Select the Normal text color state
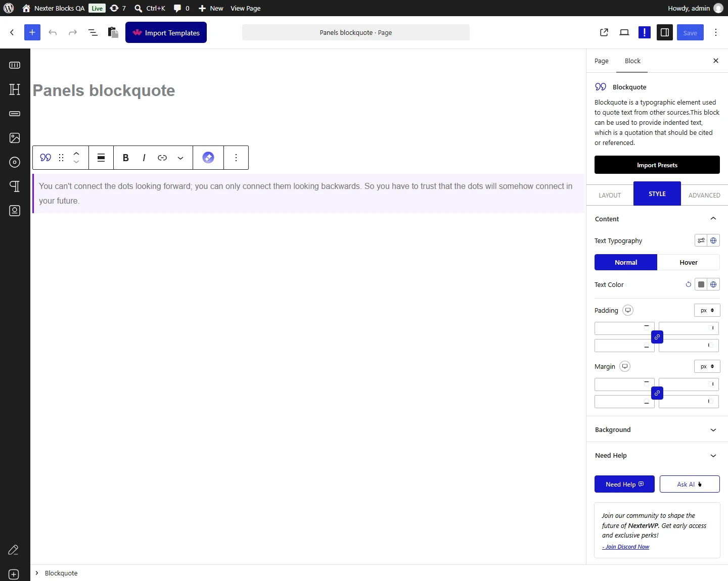Viewport: 728px width, 581px height. pos(626,262)
